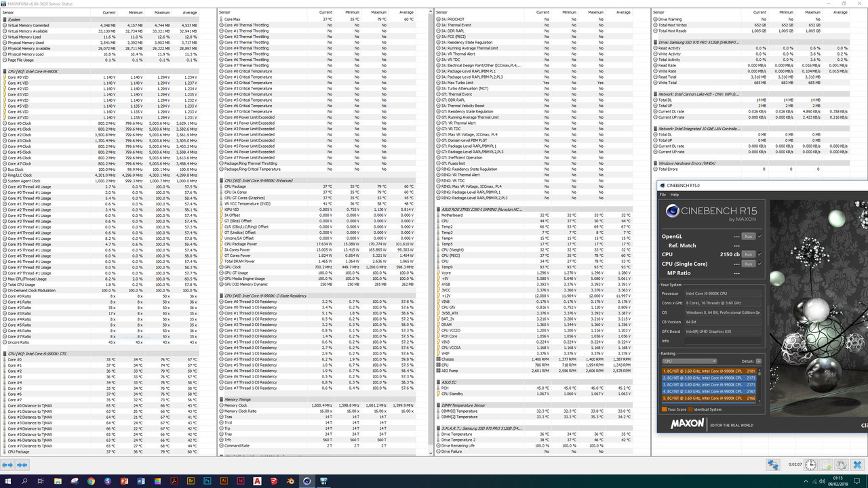Open Adobe Bridge from the taskbar
The image size is (868, 488).
191,481
